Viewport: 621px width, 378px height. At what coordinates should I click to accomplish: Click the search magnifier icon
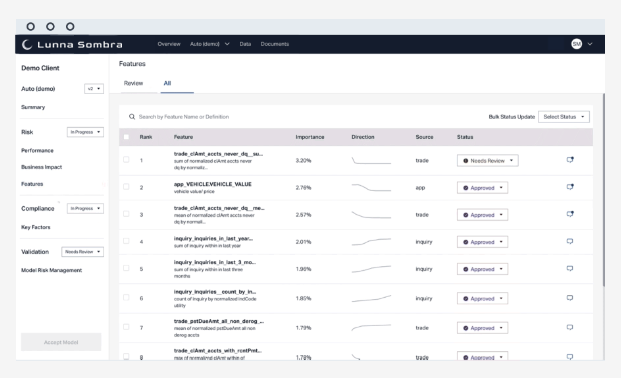click(x=132, y=116)
